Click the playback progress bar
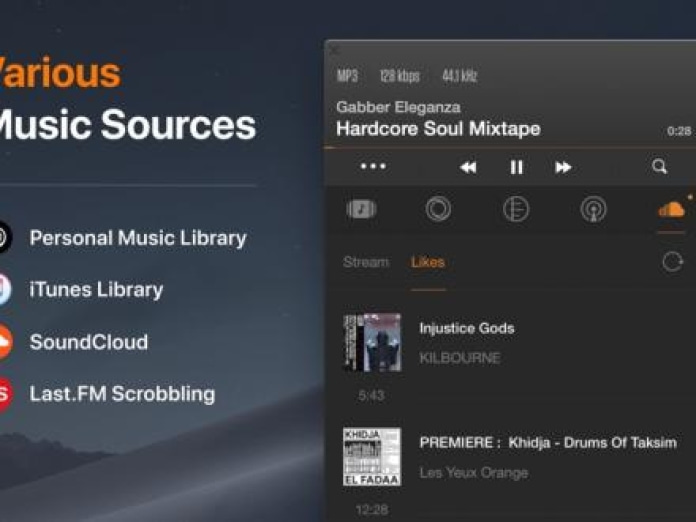Image resolution: width=696 pixels, height=522 pixels. 510,147
